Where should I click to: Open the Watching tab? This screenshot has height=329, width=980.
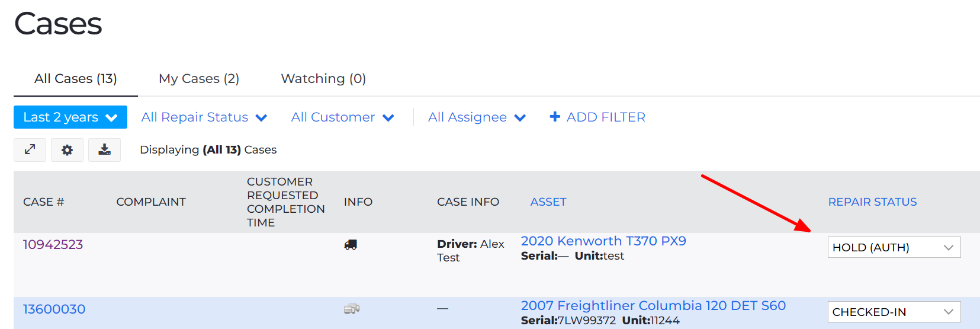click(x=323, y=79)
